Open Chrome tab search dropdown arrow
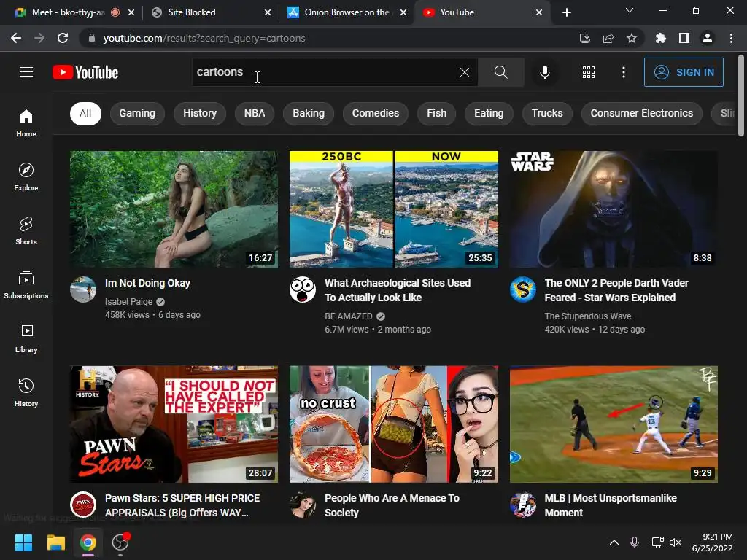 pyautogui.click(x=630, y=10)
